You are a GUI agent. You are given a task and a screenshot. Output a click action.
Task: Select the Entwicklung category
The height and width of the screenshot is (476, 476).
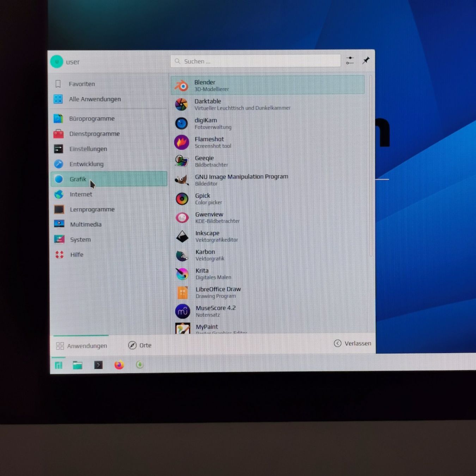[x=109, y=164]
